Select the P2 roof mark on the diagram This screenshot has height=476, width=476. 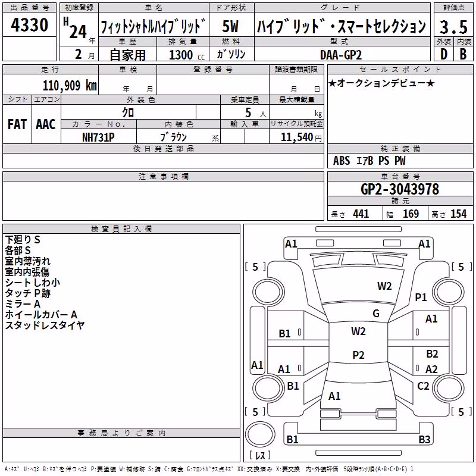coord(358,355)
